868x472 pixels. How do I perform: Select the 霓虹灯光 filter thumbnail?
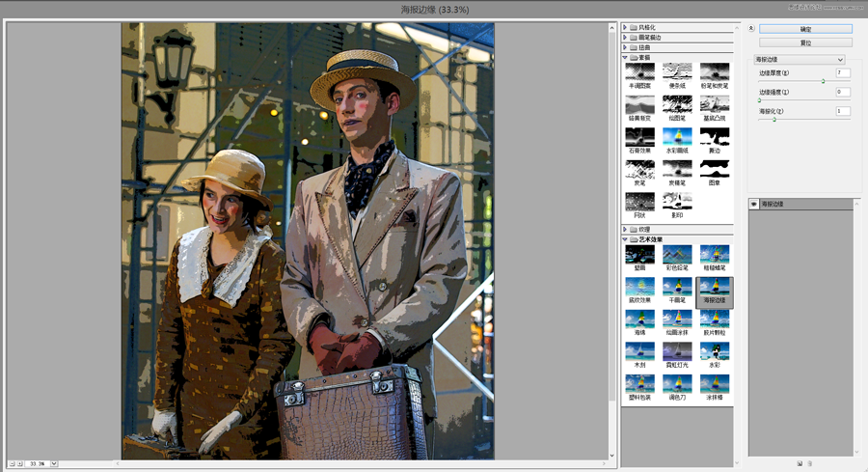point(676,351)
